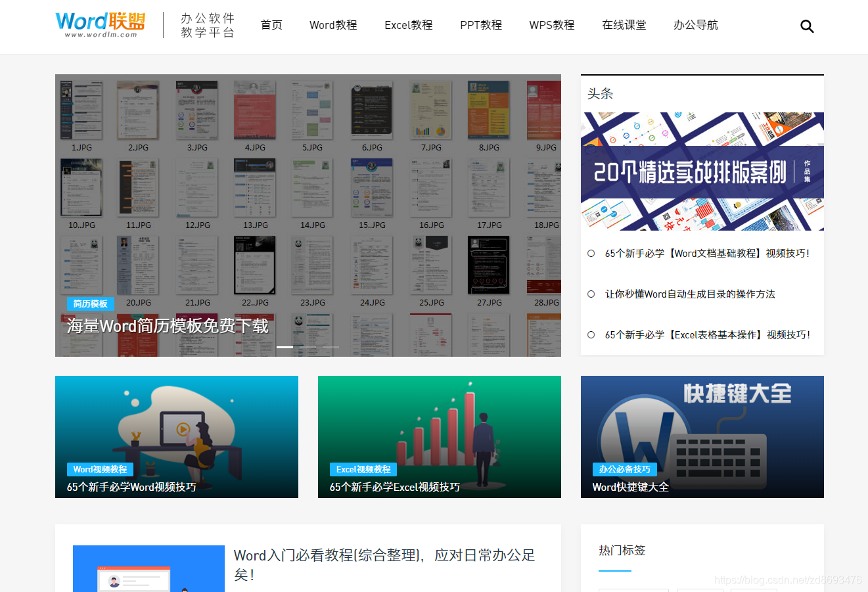Image resolution: width=868 pixels, height=592 pixels.
Task: Open the 在线课堂 menu item
Action: coord(624,25)
